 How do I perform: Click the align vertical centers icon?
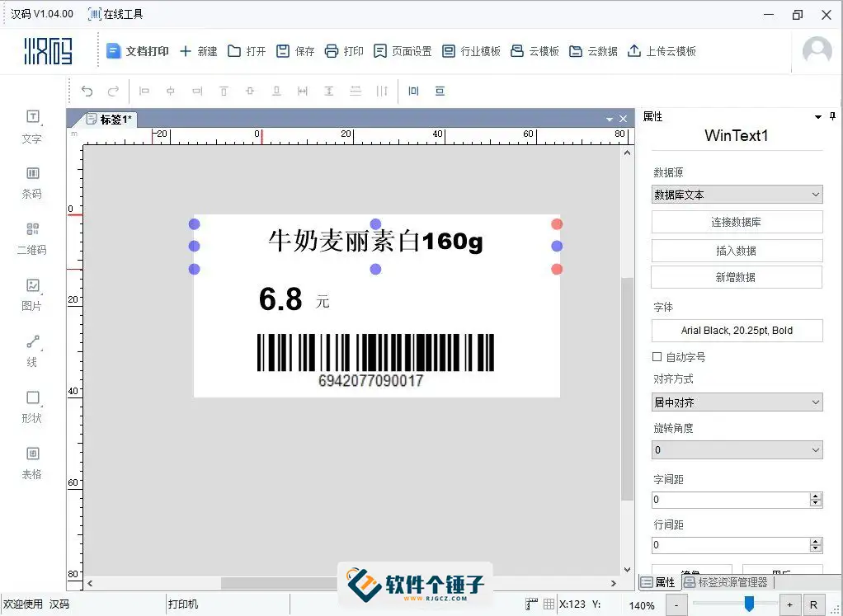(x=250, y=91)
